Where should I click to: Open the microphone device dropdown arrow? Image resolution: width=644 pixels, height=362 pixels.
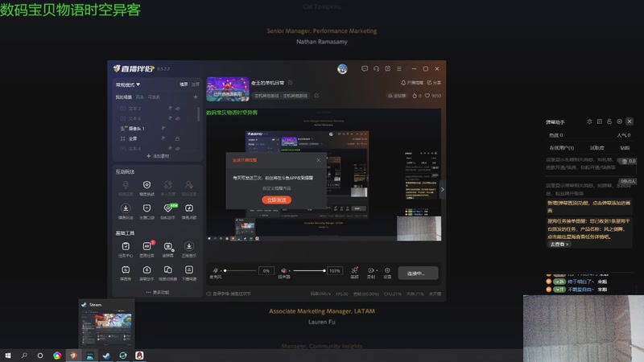coord(221,271)
